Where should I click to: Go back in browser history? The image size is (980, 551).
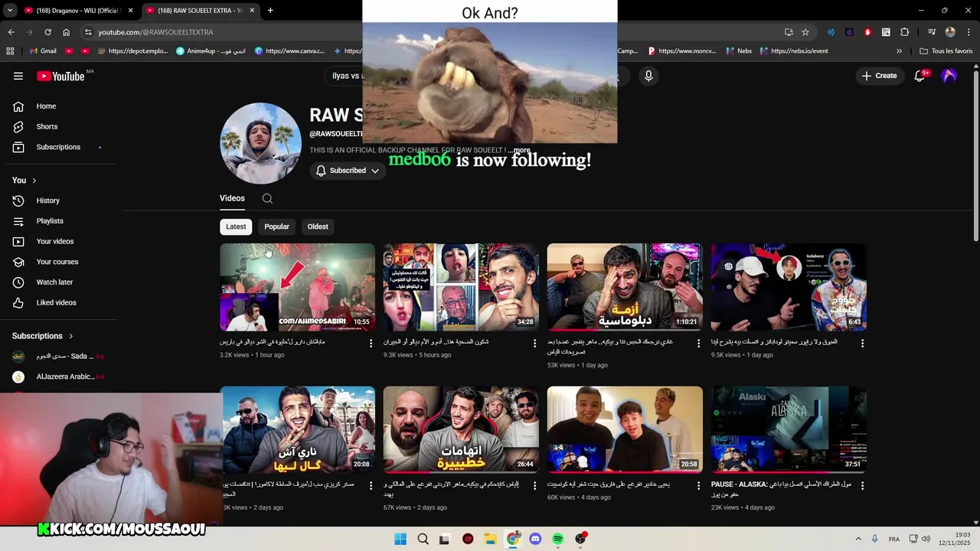11,32
